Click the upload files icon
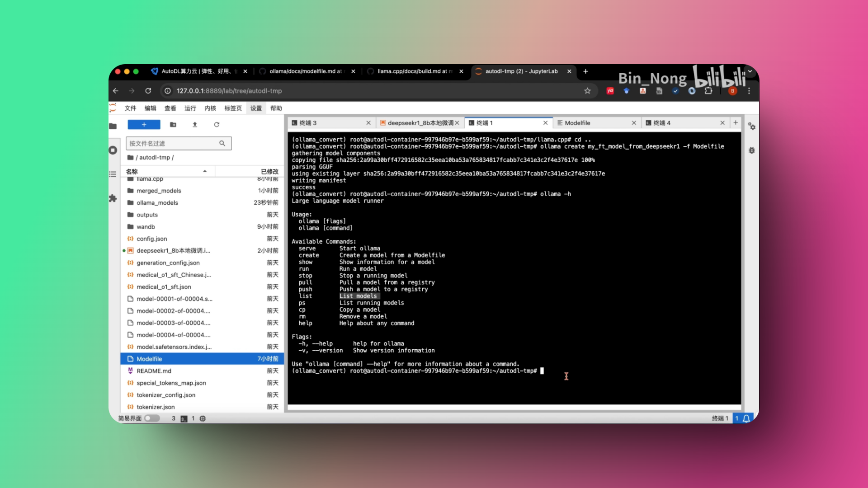Viewport: 868px width, 488px height. pyautogui.click(x=195, y=125)
